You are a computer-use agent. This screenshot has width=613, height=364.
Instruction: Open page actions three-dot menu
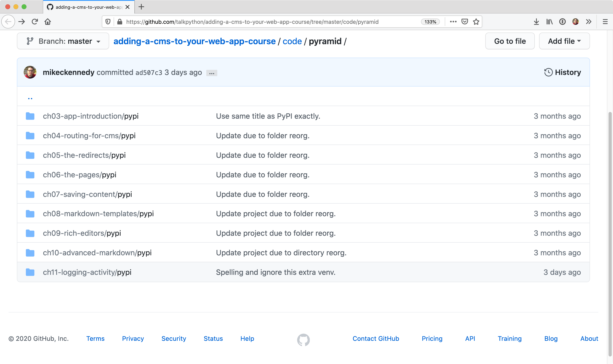(x=453, y=22)
